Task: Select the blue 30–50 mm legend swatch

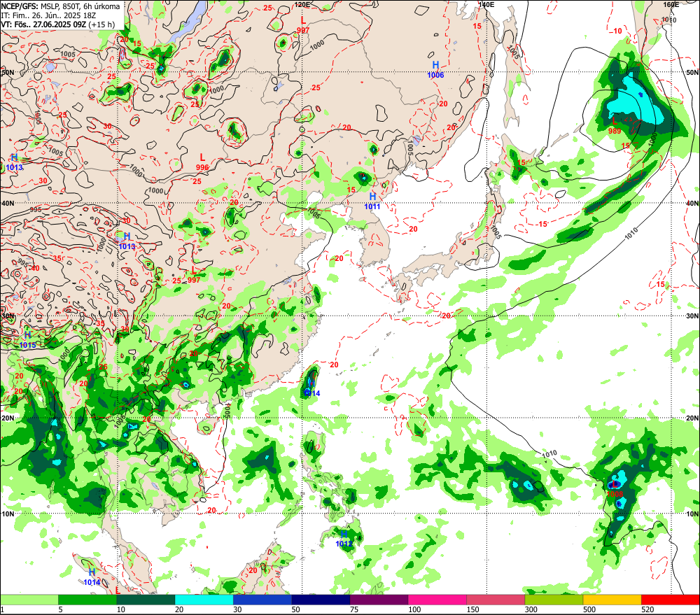Action: 262,600
